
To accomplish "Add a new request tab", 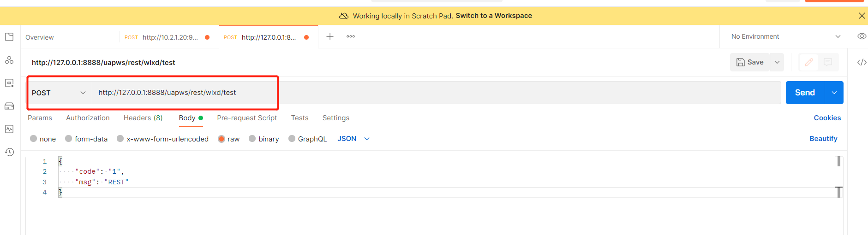I will [330, 36].
